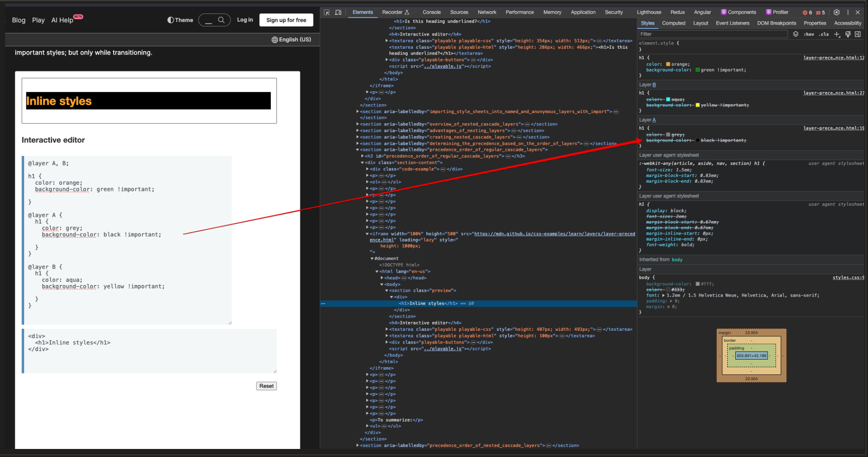This screenshot has width=868, height=457.
Task: Open source link layer-prece…nce.html:12
Action: coord(834,58)
